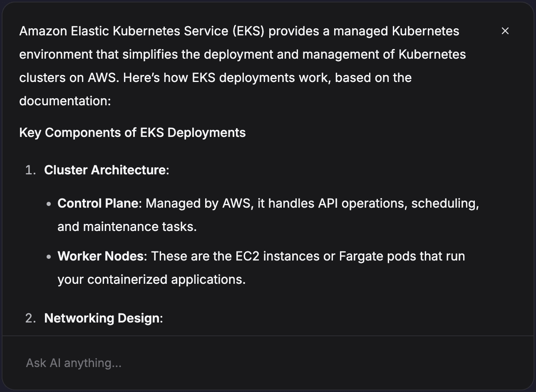Viewport: 536px width, 392px height.
Task: Click the Ask AI anything input field
Action: click(166, 362)
